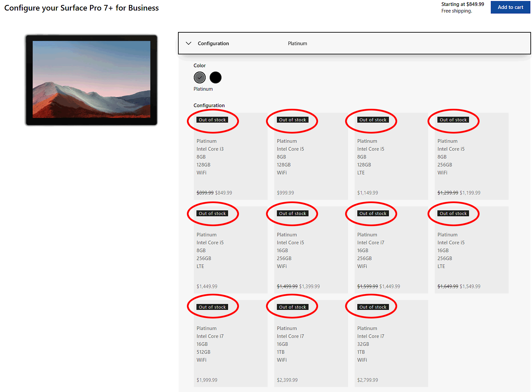Choose Intel Core i7 16GB 512GB WiFi configuration
Screen dimensions: 532x392
(230, 344)
